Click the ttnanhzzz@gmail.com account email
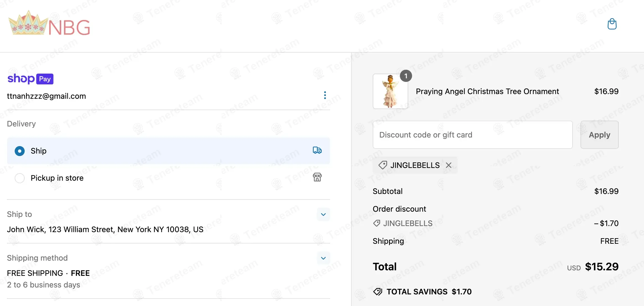Viewport: 644px width, 306px height. point(47,96)
